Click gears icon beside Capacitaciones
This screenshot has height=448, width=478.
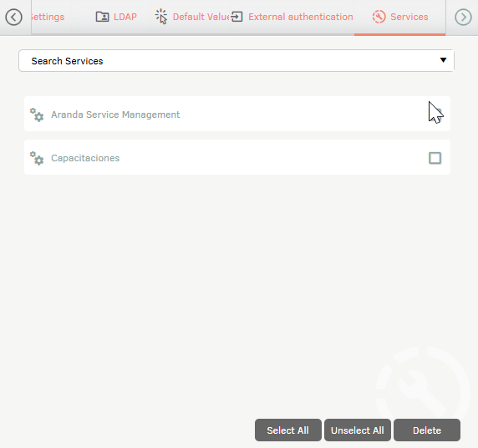tap(37, 158)
